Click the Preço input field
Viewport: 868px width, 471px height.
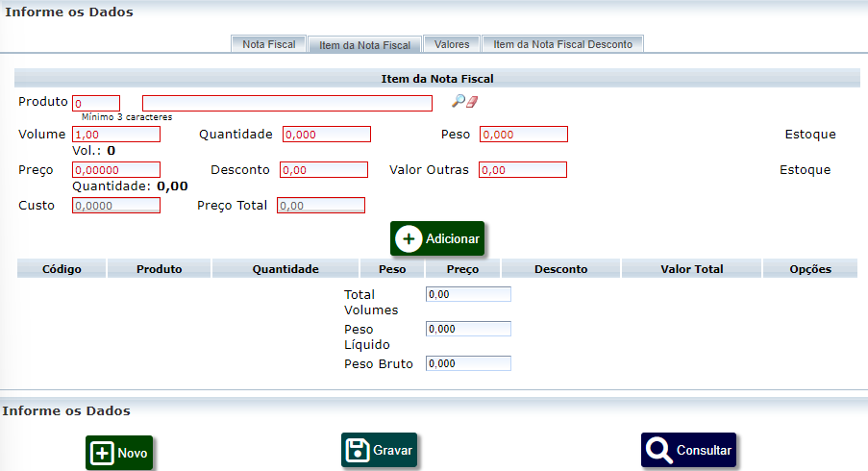tap(116, 169)
